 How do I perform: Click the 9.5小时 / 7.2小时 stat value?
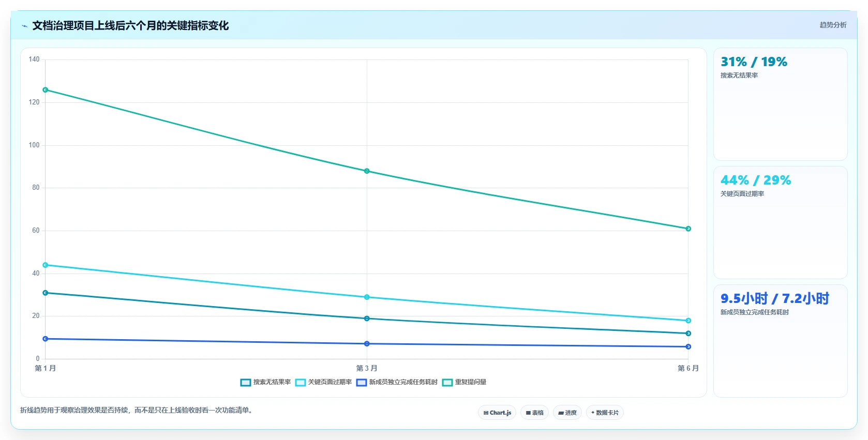(x=775, y=298)
